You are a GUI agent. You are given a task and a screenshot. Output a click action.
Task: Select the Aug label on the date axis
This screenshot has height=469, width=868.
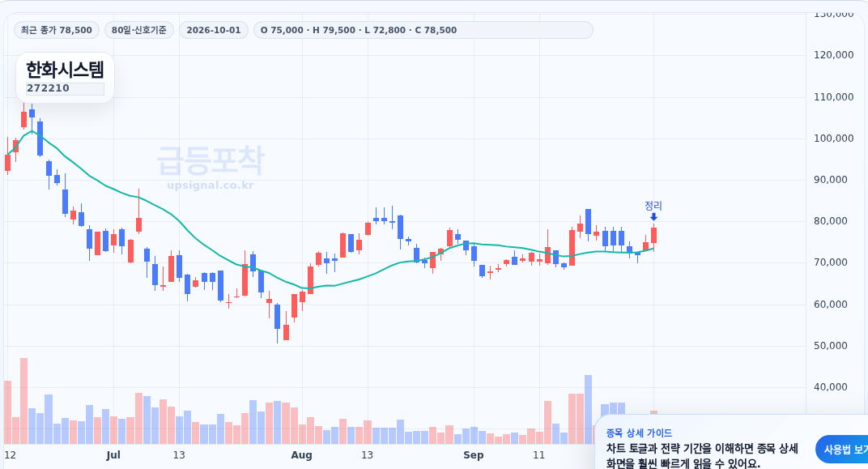302,455
